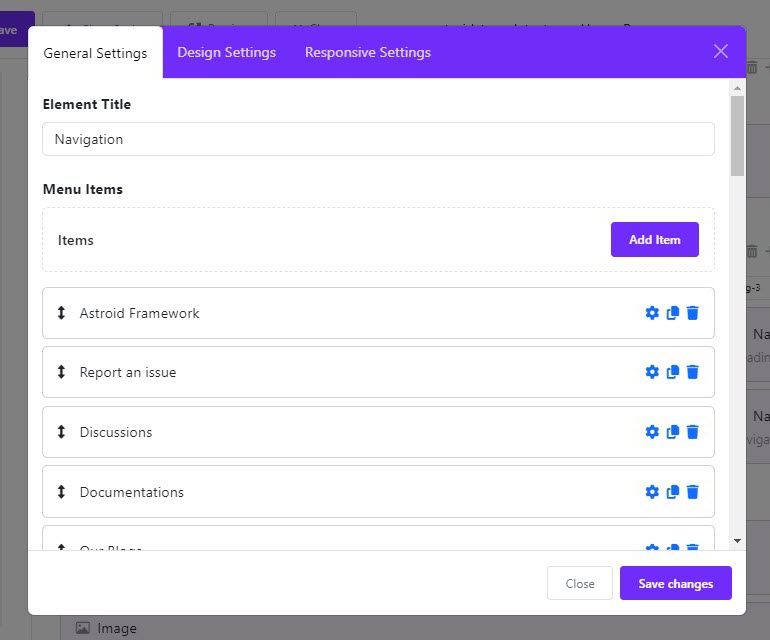Click the dialog scrollbar thumb
Image resolution: width=770 pixels, height=640 pixels.
[x=737, y=136]
